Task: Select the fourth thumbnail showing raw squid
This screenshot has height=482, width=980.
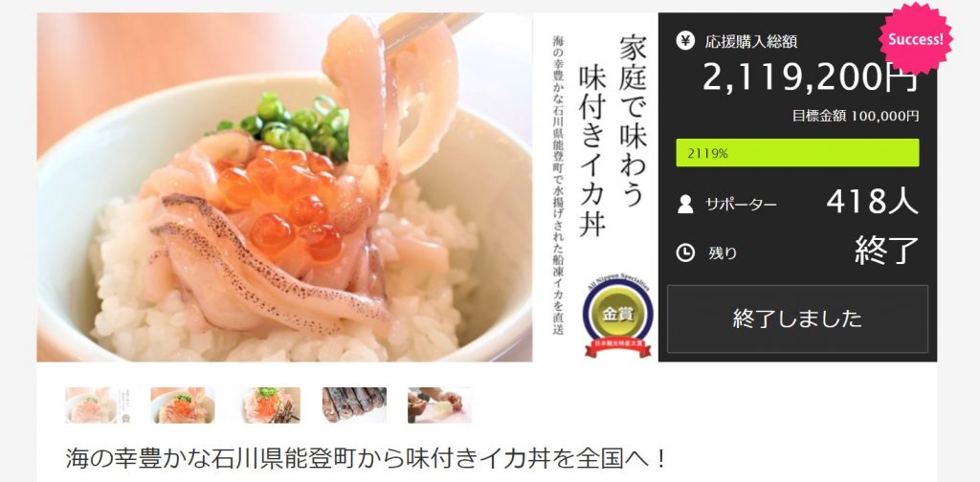Action: pos(354,405)
